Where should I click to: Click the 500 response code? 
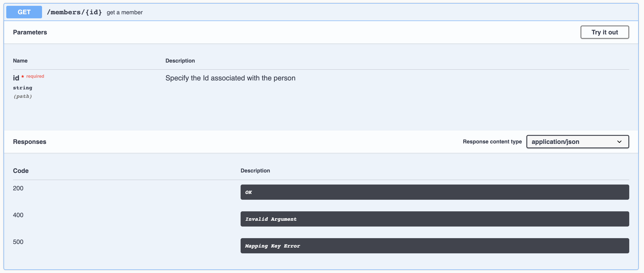coord(18,242)
